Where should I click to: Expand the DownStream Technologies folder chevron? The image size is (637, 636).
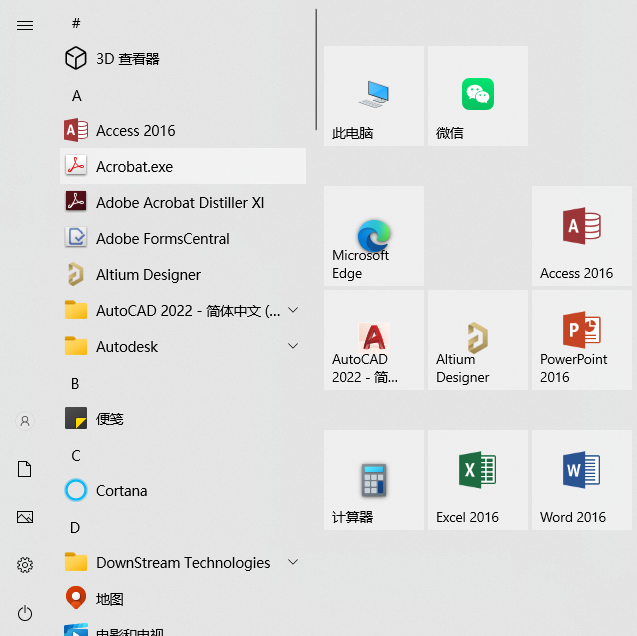(x=293, y=562)
